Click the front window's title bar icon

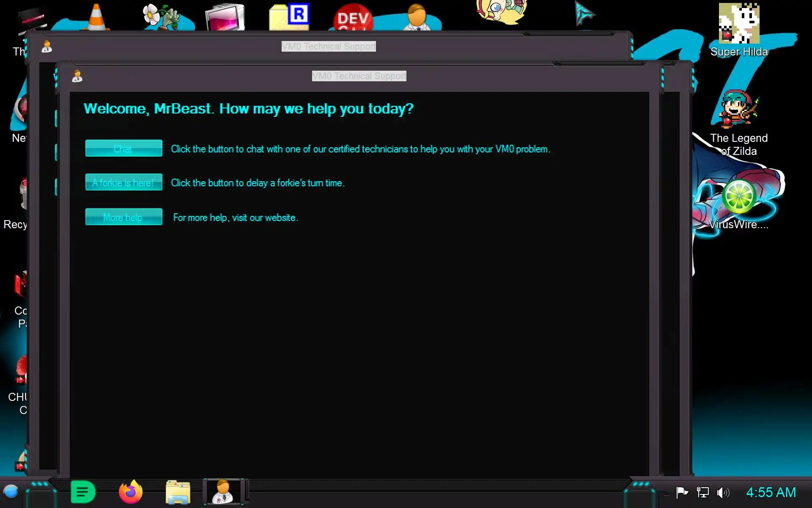[x=77, y=76]
